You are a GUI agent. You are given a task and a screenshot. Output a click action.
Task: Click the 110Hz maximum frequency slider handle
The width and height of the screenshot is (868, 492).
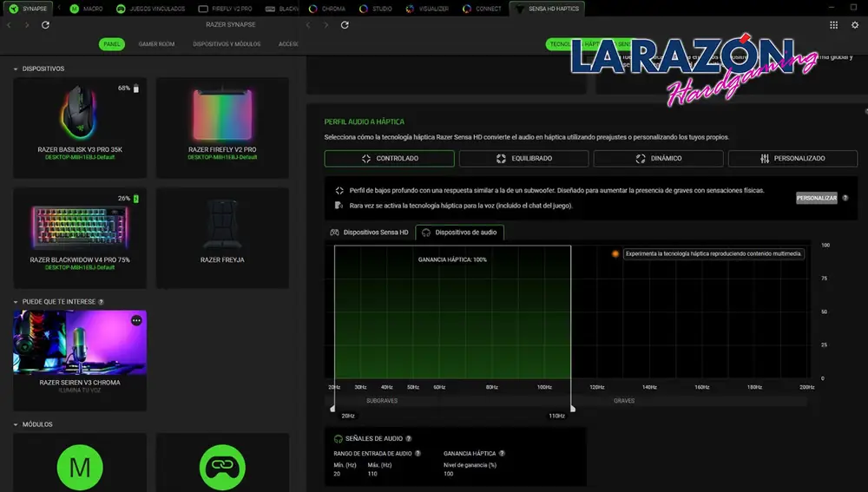coord(572,409)
